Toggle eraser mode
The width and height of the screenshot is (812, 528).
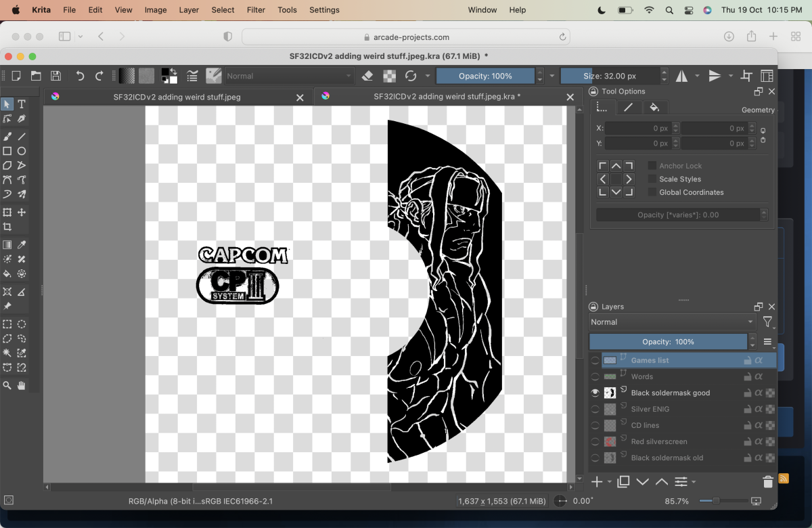pos(367,76)
